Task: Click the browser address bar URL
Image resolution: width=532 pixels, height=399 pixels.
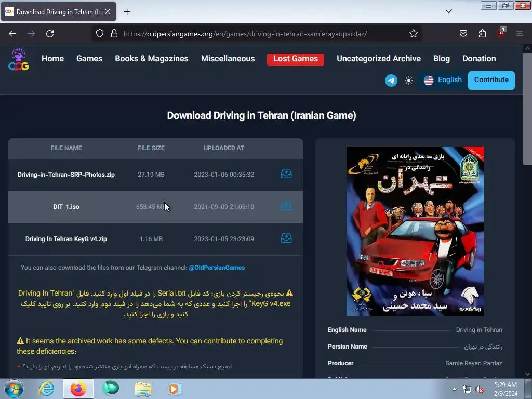Action: click(x=245, y=34)
